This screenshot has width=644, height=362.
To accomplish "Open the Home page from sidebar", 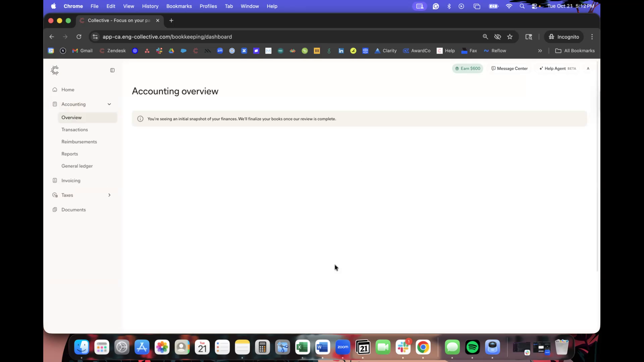I will coord(68,90).
